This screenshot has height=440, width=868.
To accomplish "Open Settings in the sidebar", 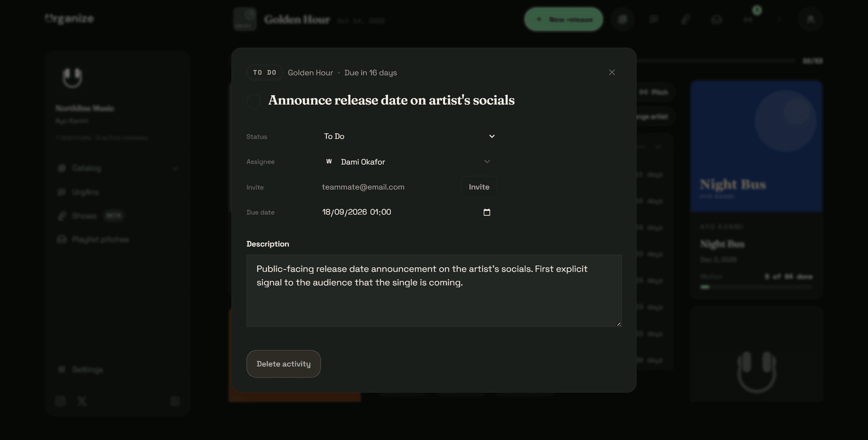I will point(87,369).
